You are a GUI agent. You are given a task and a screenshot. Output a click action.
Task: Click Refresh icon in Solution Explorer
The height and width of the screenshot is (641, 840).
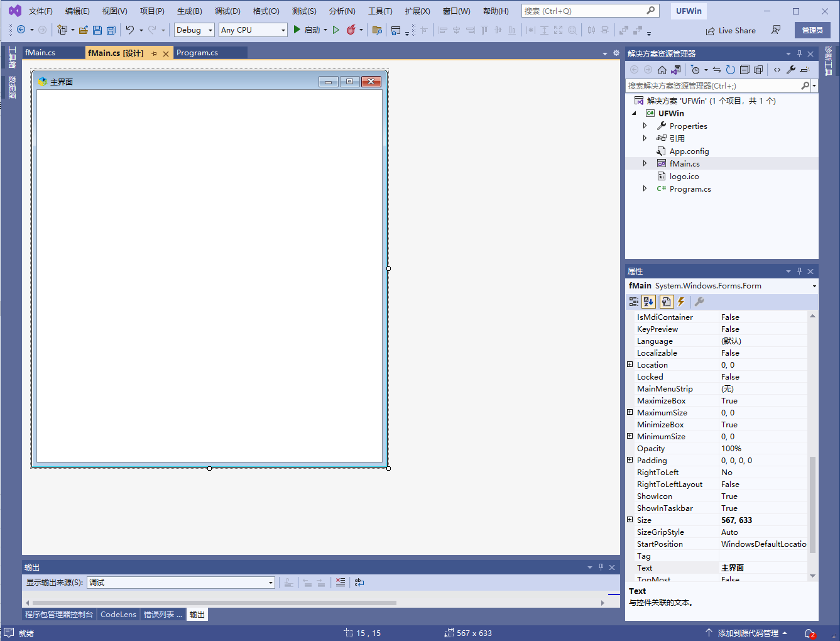coord(731,70)
